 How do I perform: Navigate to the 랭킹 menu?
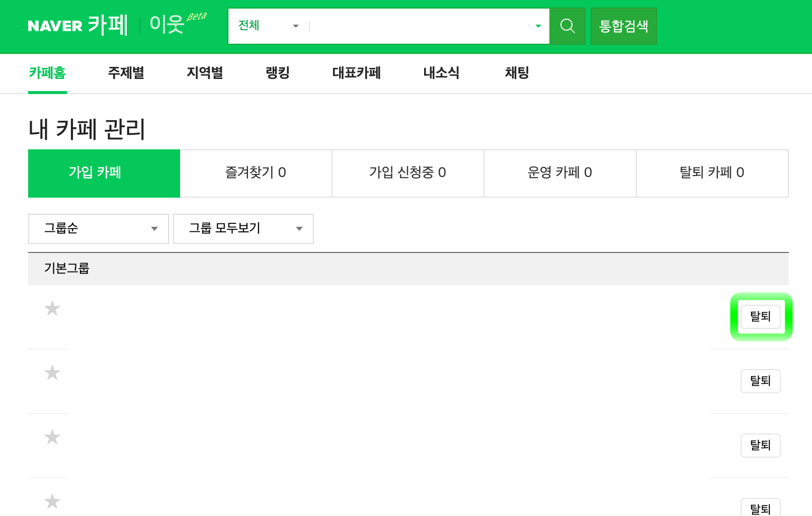(x=277, y=73)
